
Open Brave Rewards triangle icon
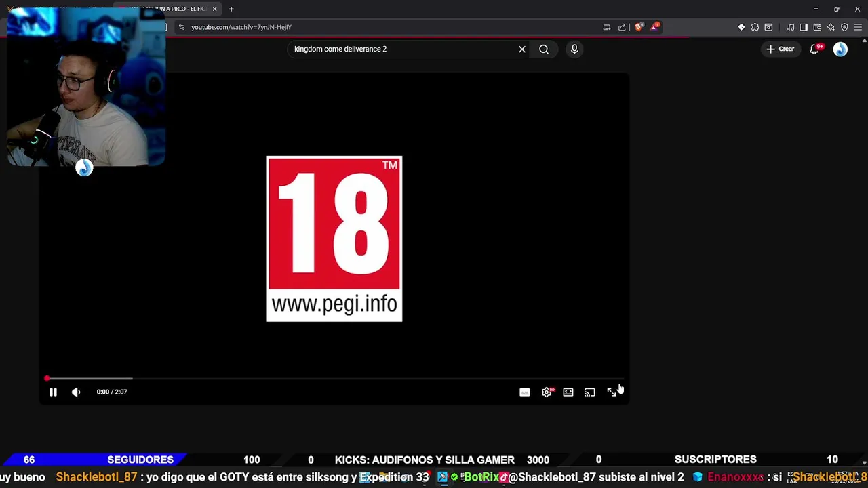654,27
